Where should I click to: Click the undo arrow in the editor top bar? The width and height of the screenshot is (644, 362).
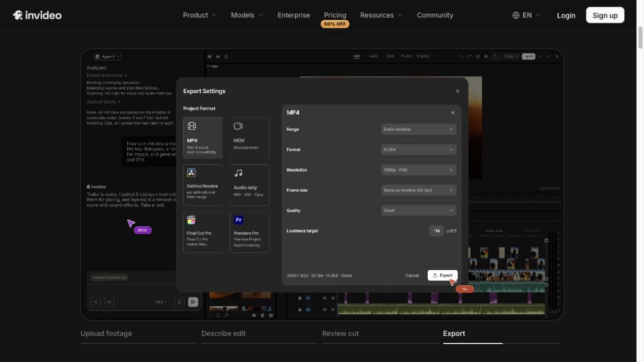(x=461, y=56)
